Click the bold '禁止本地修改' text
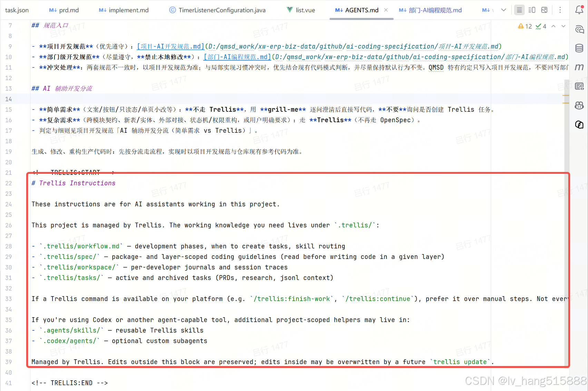 pos(164,57)
